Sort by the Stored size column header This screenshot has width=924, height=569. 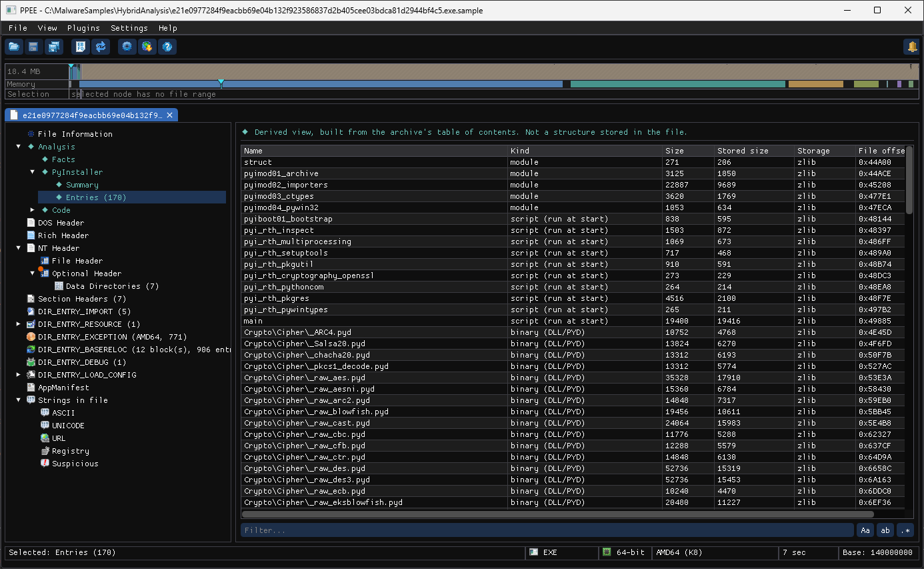pyautogui.click(x=754, y=151)
